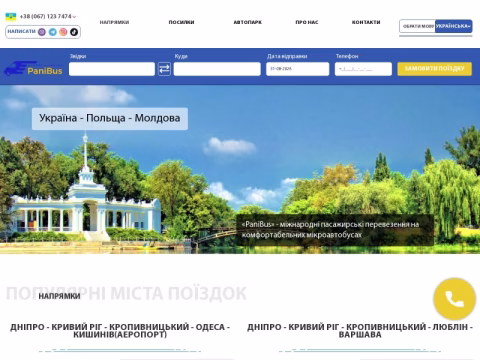Image resolution: width=480 pixels, height=360 pixels.
Task: Open Дніпро - Одеса - Кишинів route
Action: [x=120, y=331]
